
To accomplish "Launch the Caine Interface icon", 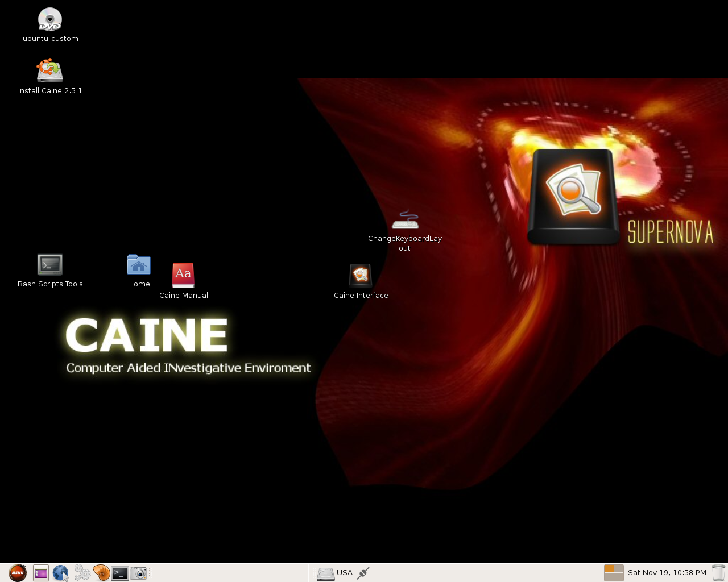I will coord(361,276).
